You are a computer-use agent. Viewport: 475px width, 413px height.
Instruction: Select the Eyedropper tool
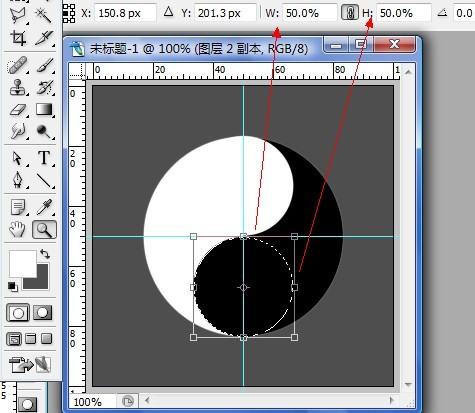[x=44, y=207]
